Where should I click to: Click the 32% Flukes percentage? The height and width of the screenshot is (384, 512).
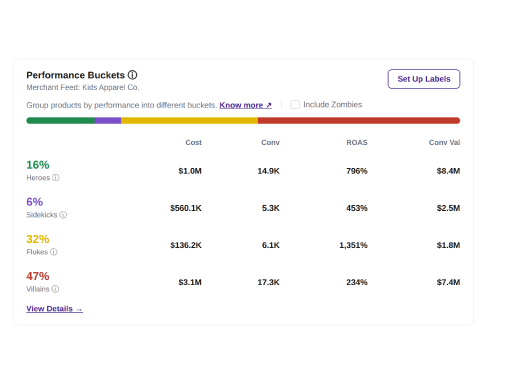tap(38, 239)
